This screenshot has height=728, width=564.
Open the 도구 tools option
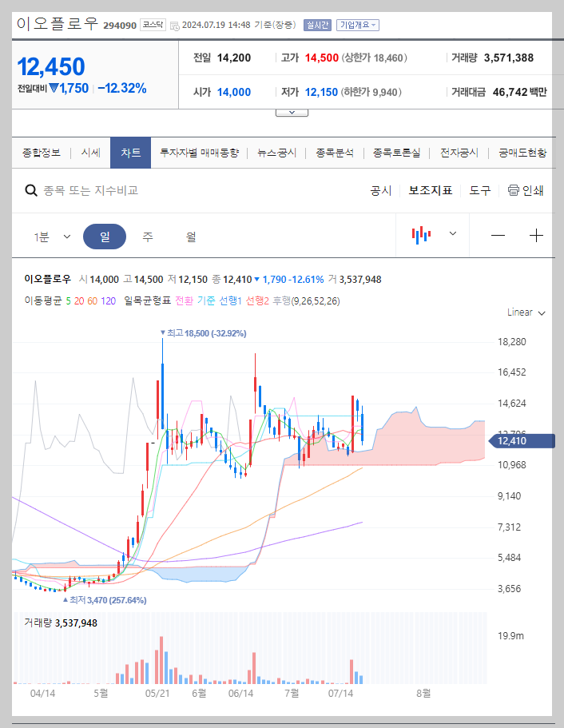point(479,190)
